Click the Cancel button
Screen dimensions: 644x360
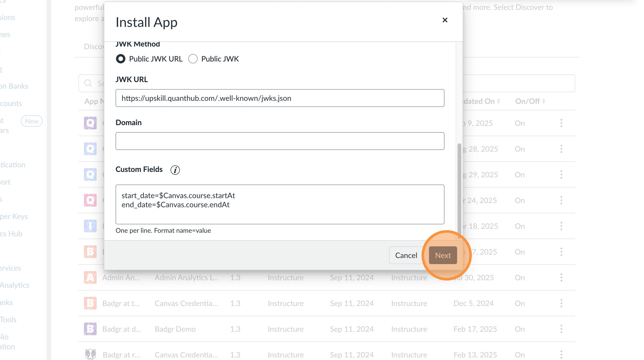(x=406, y=255)
